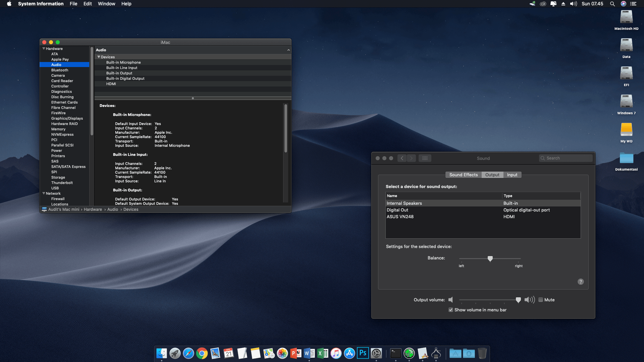Switch to the Sound Effects tab

[463, 175]
